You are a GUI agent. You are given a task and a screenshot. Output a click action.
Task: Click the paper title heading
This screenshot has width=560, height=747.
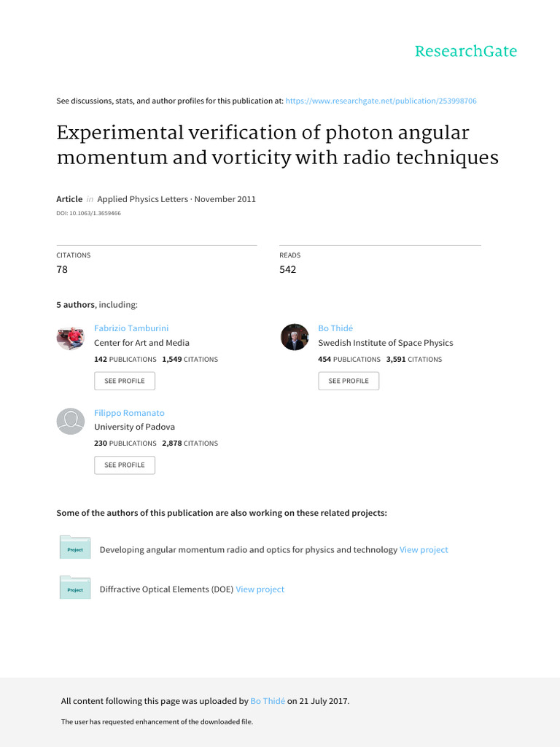point(277,145)
